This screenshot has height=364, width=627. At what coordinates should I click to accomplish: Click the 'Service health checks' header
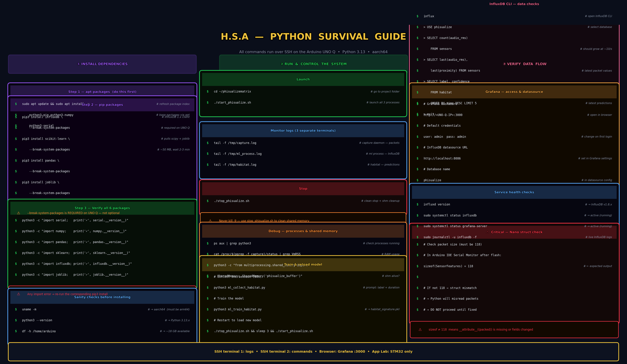click(x=514, y=192)
